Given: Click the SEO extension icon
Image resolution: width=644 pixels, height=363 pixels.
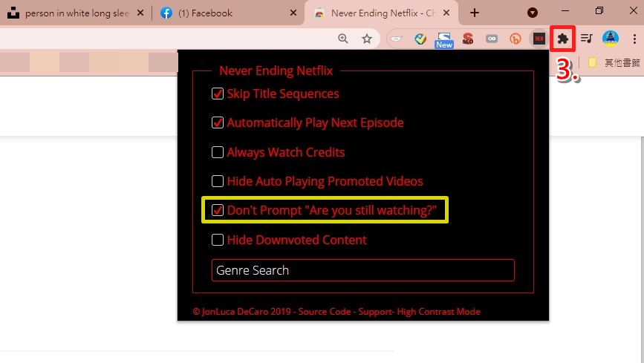Looking at the screenshot, I should point(468,39).
